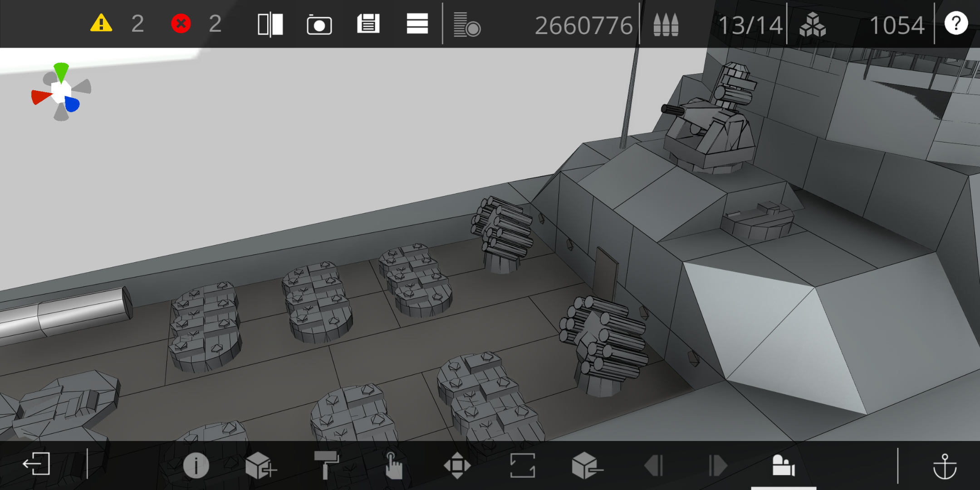This screenshot has height=490, width=980.
Task: Select the paint roller tool
Action: pyautogui.click(x=327, y=465)
